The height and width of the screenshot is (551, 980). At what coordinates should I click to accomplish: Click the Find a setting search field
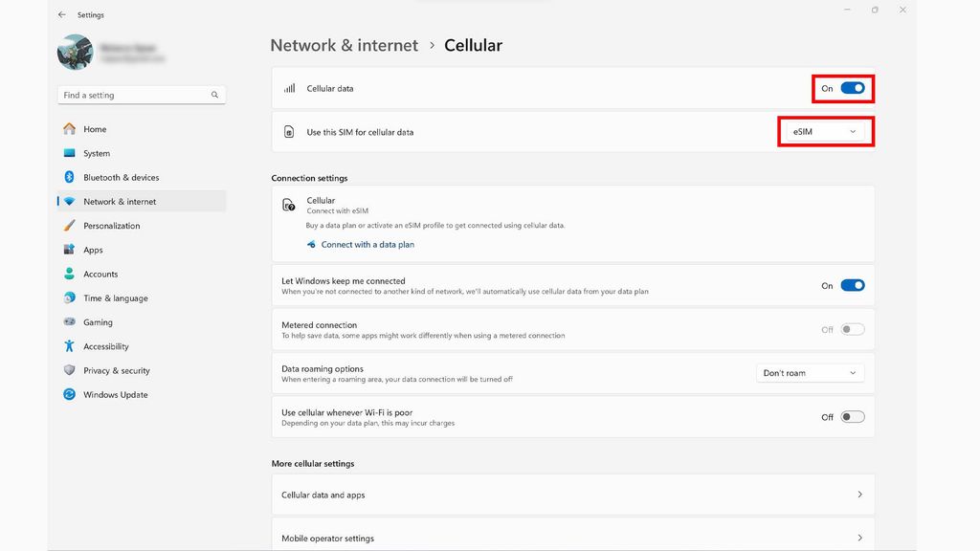(x=134, y=95)
